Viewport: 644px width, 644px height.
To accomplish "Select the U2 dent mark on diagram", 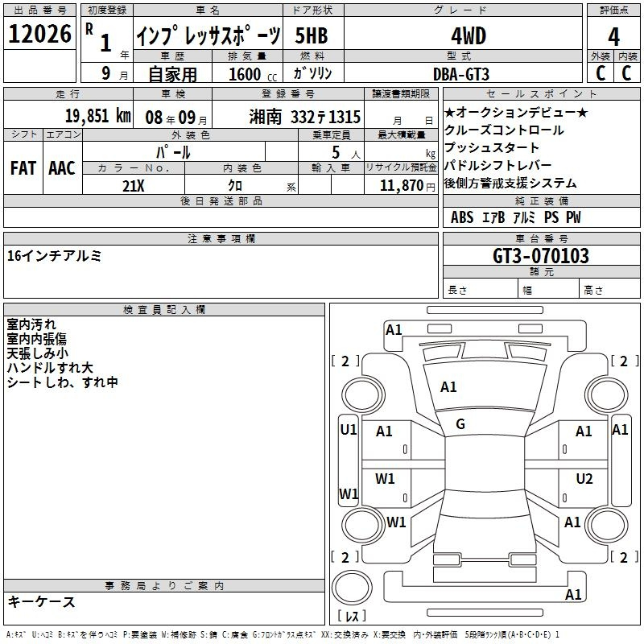I will [584, 479].
